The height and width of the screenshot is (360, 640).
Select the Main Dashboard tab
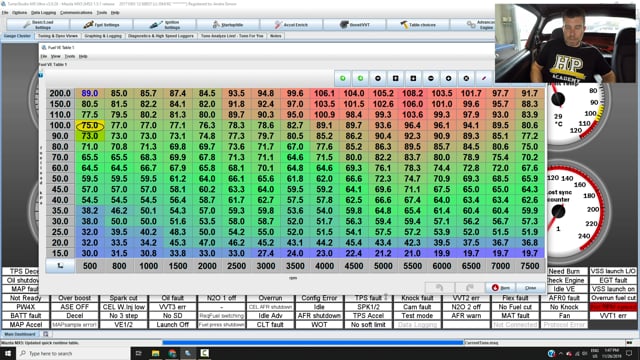[20, 334]
